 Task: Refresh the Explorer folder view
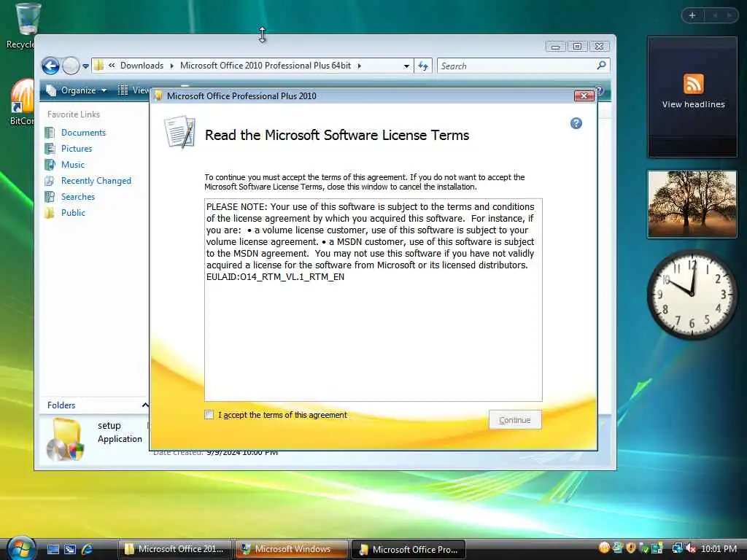(423, 66)
